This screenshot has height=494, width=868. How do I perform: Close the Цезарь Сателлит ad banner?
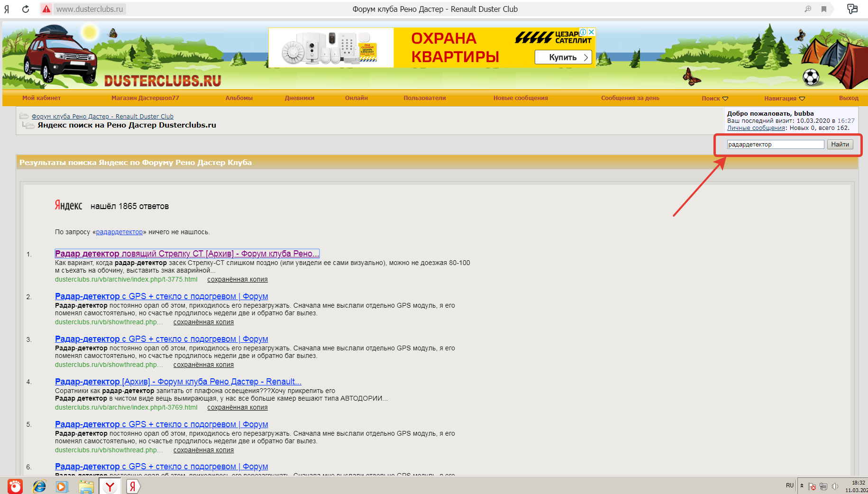pyautogui.click(x=591, y=32)
